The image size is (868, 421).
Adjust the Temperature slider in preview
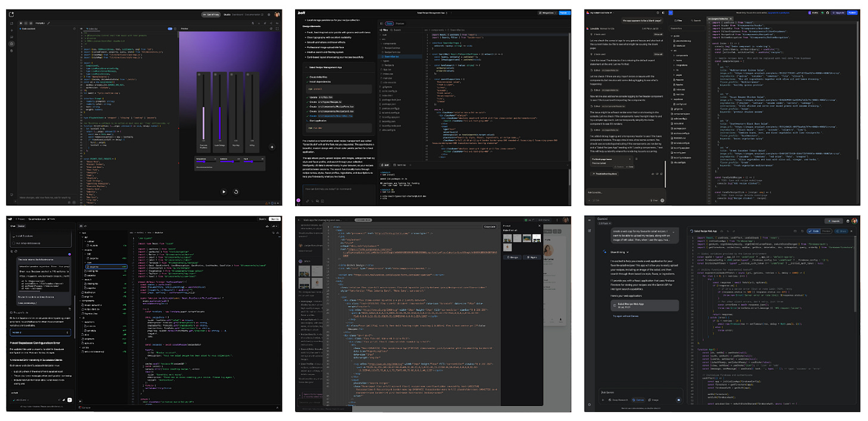pyautogui.click(x=206, y=161)
